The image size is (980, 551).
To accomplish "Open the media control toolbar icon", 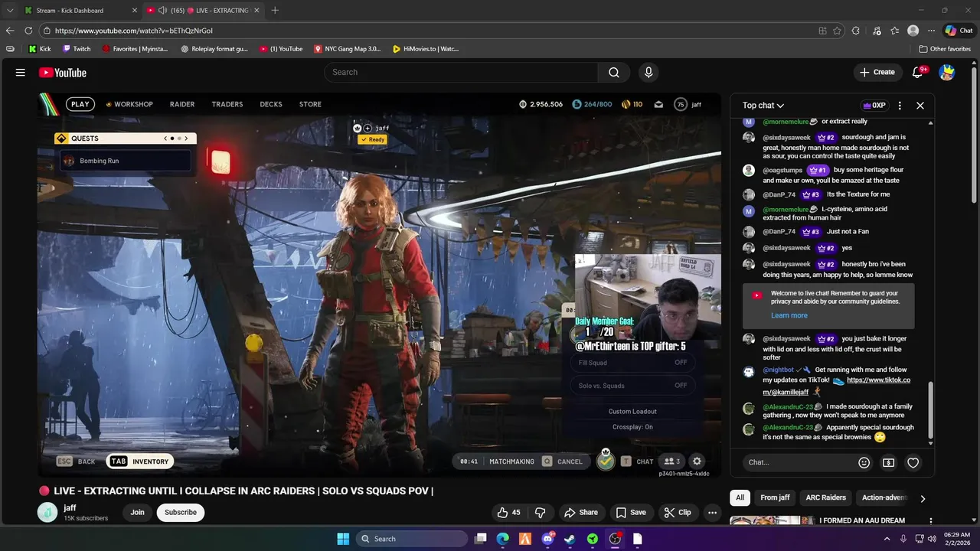I will tap(876, 31).
